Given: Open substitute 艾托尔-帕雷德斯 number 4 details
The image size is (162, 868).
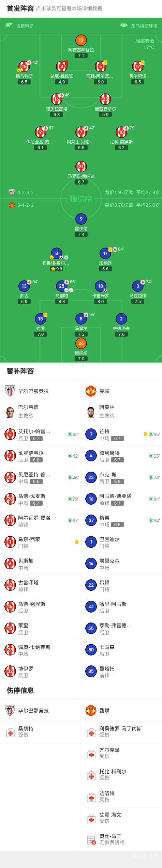Looking at the screenshot, I should [41, 435].
